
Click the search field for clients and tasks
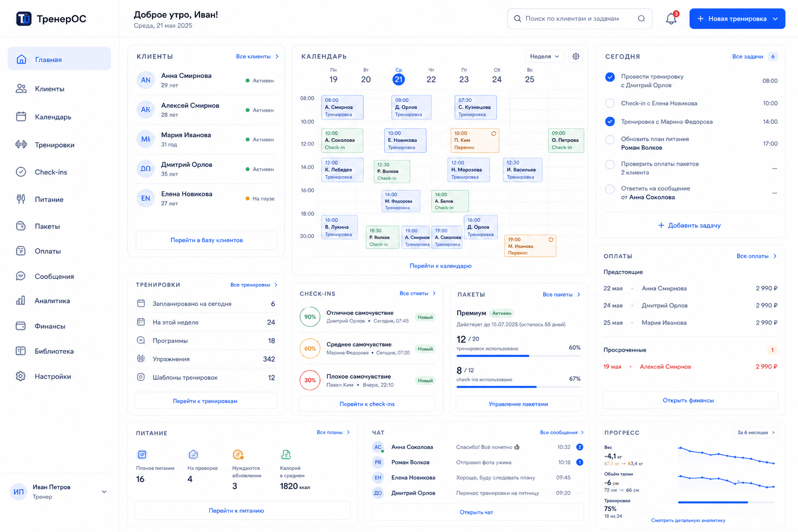coord(579,19)
